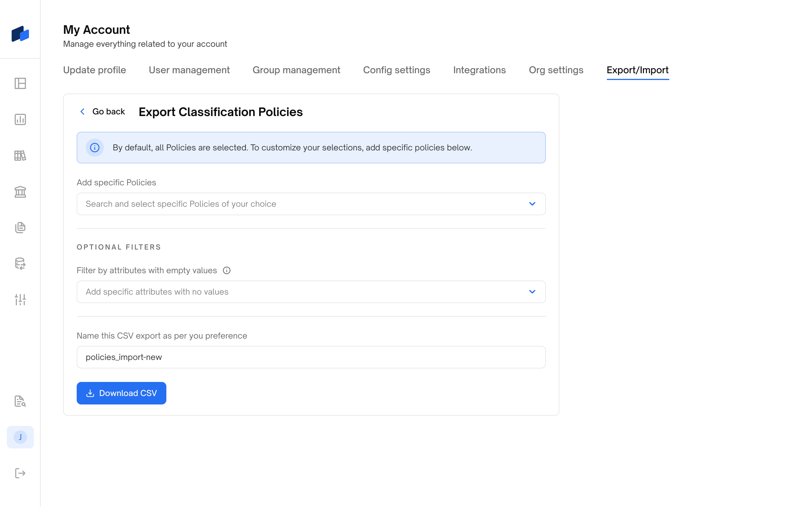Image resolution: width=812 pixels, height=507 pixels.
Task: Open the library books sidebar icon
Action: click(x=20, y=155)
